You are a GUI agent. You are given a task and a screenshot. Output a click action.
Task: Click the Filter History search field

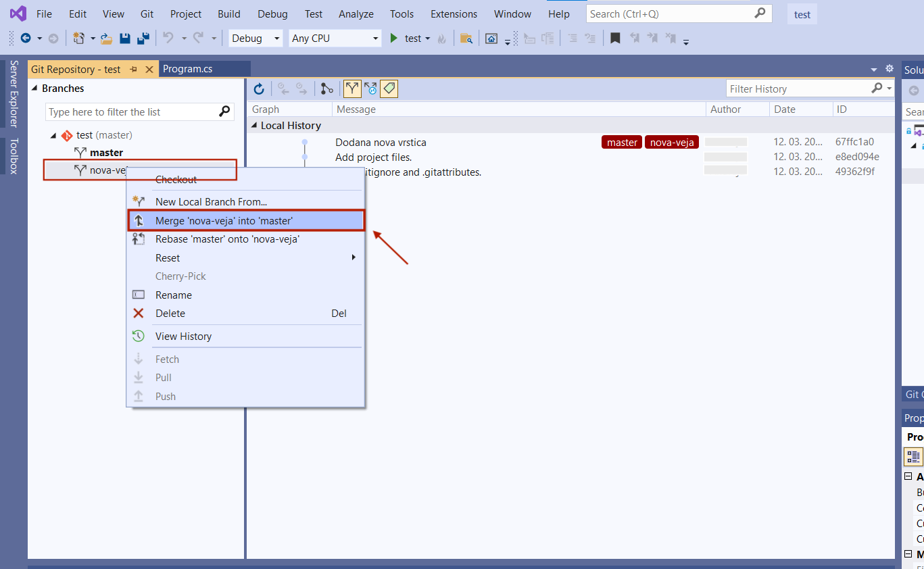798,89
